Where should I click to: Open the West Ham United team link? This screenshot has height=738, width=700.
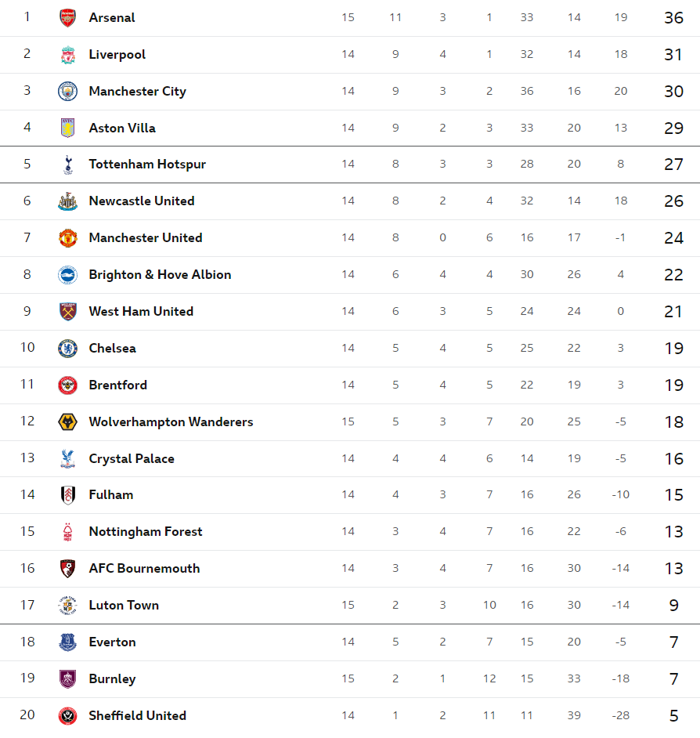pyautogui.click(x=141, y=311)
